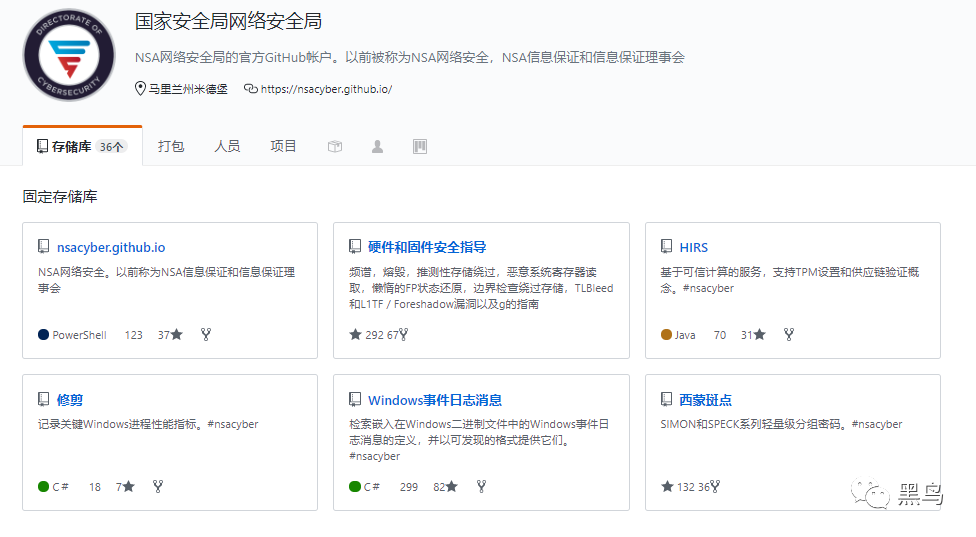Select the 存储库 repositories tab
This screenshot has height=537, width=976.
point(82,146)
